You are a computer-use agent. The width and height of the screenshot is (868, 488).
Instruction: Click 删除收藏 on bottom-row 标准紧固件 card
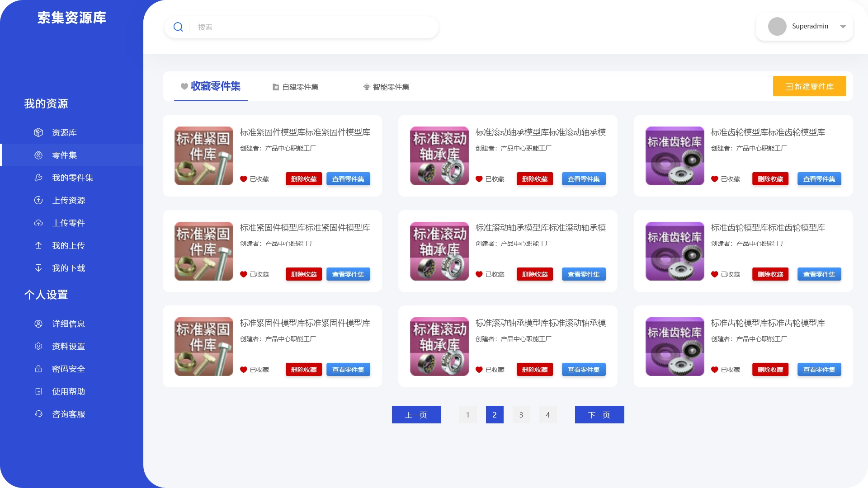[304, 370]
